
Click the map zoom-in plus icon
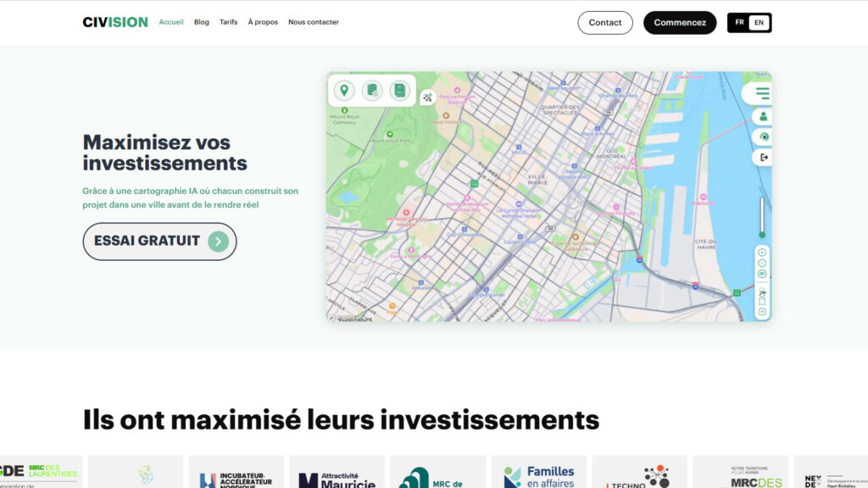click(762, 252)
